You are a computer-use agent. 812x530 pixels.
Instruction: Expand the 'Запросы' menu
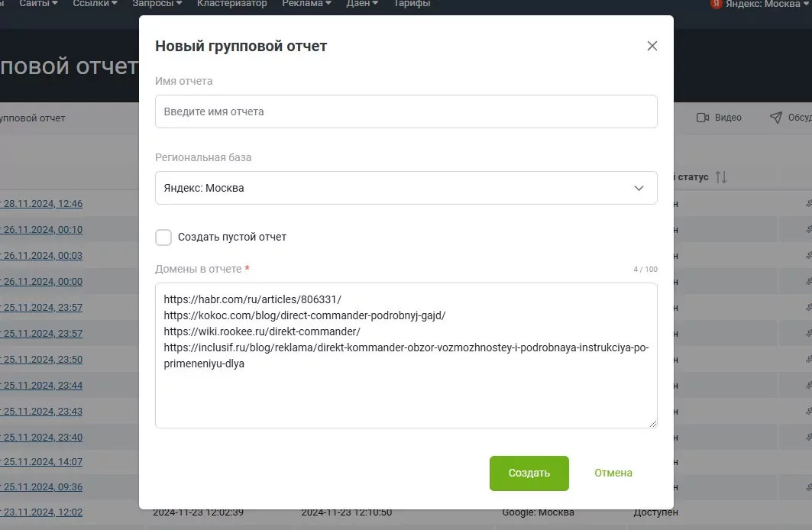coord(157,4)
